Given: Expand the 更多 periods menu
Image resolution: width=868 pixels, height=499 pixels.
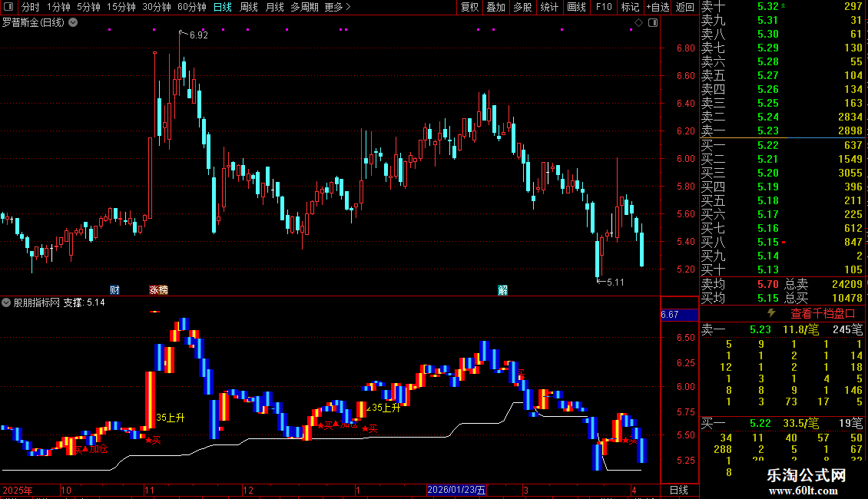Looking at the screenshot, I should 337,7.
